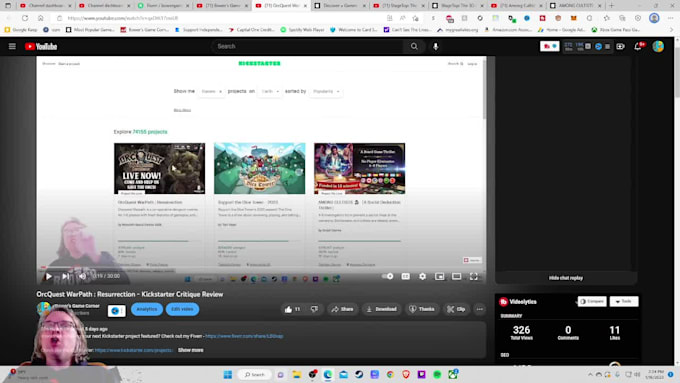Show hidden system tray icons chevron
The height and width of the screenshot is (383, 680).
click(590, 374)
